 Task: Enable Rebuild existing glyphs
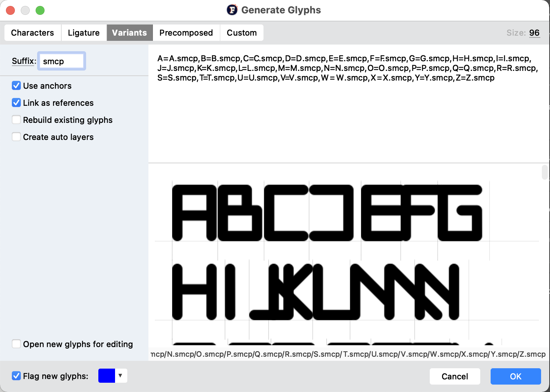(16, 120)
